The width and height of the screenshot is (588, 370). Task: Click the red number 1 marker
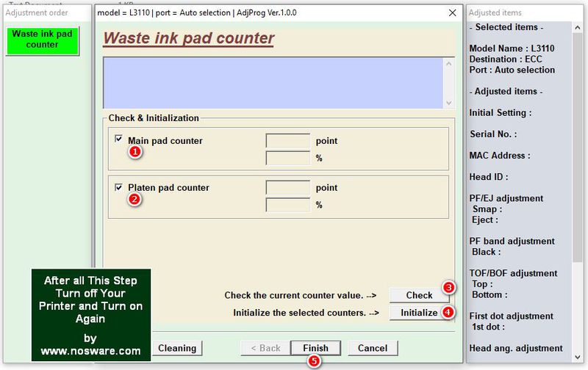[135, 152]
